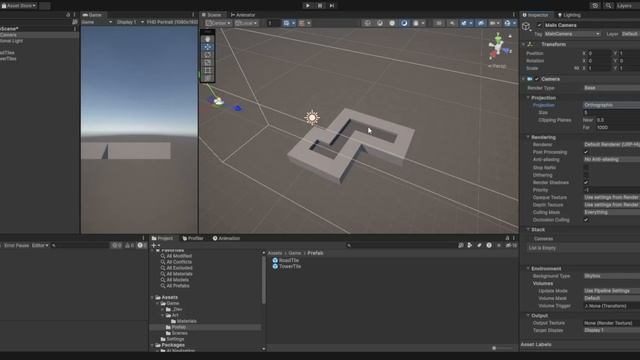This screenshot has width=640, height=360.
Task: Toggle the Gizmos icon in Scene toolbar
Action: [x=507, y=23]
